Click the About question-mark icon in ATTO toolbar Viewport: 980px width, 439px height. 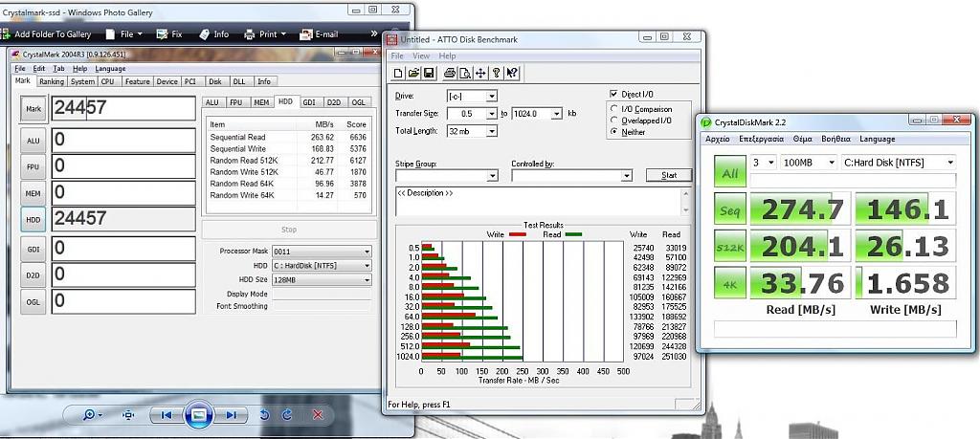pos(497,74)
